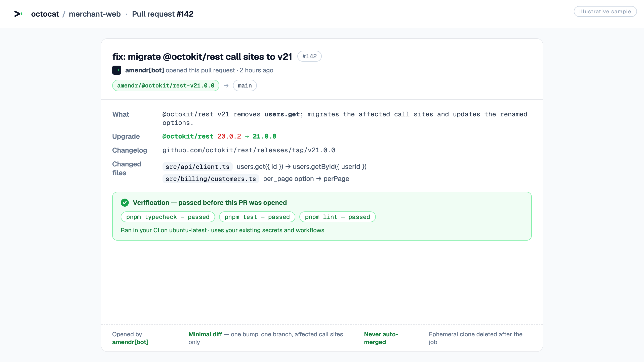The height and width of the screenshot is (362, 644).
Task: Click the Changed files row label
Action: [x=127, y=168]
